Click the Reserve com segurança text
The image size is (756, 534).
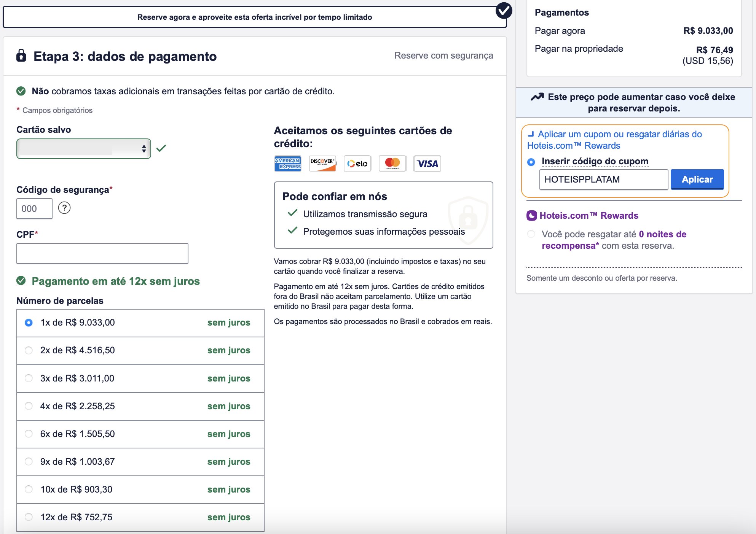[443, 56]
